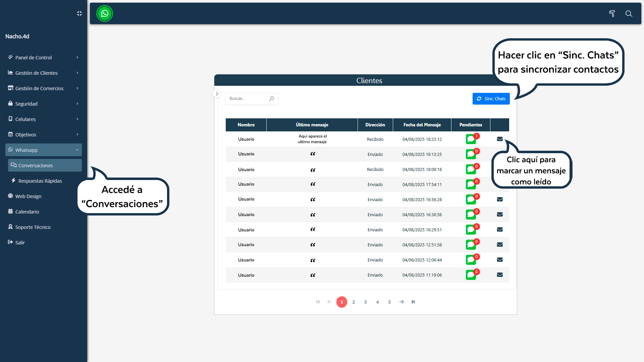Click the magnifier inside the Buscar field

click(x=272, y=98)
